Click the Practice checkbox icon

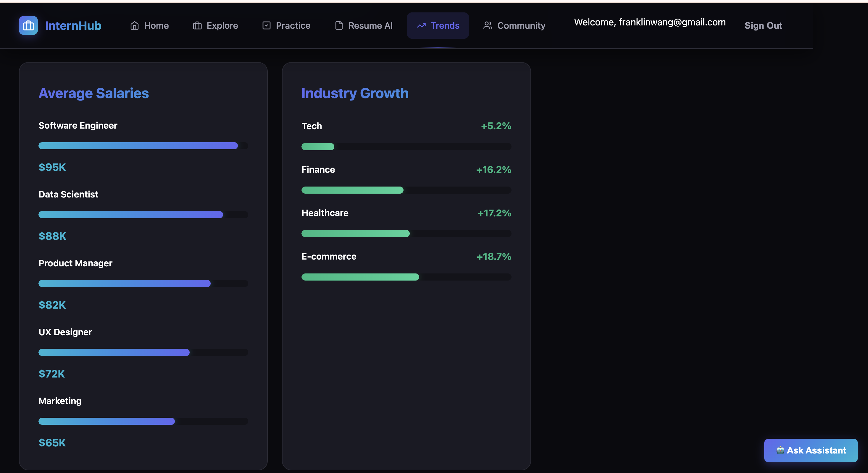click(266, 26)
